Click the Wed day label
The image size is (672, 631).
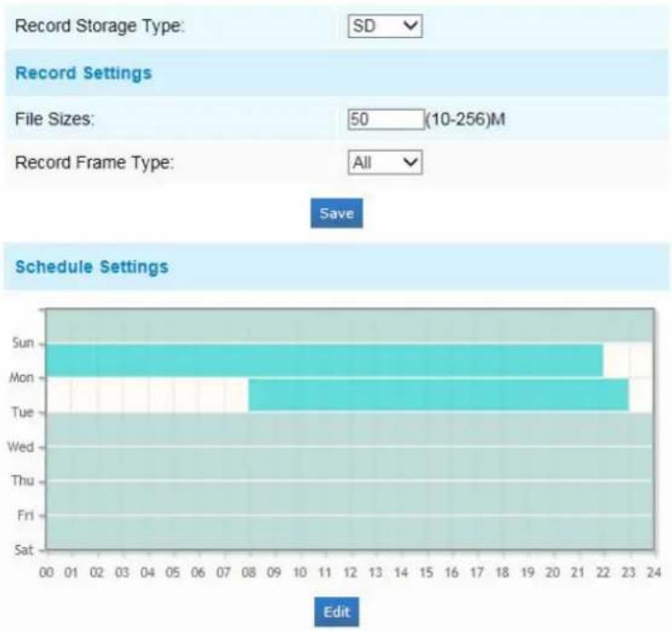point(21,447)
